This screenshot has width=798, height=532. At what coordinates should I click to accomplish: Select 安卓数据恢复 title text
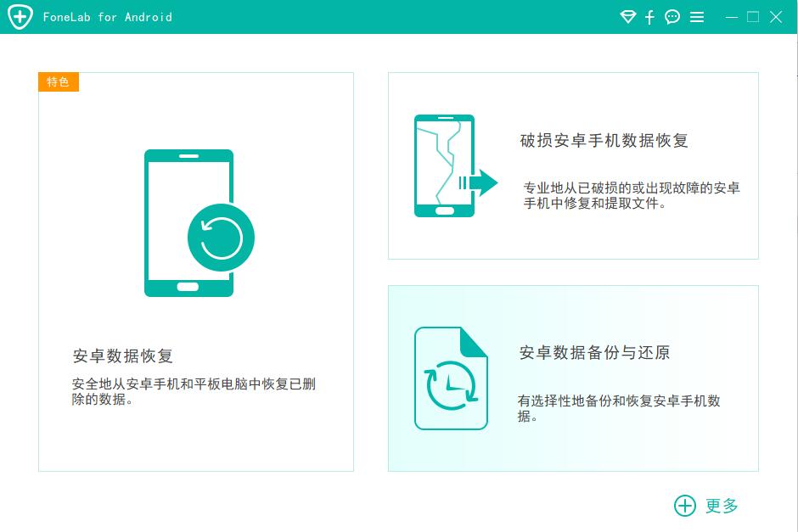pos(122,356)
